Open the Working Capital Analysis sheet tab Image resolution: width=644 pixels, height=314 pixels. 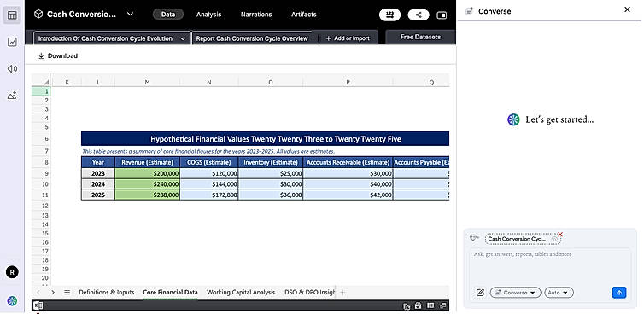pyautogui.click(x=241, y=293)
